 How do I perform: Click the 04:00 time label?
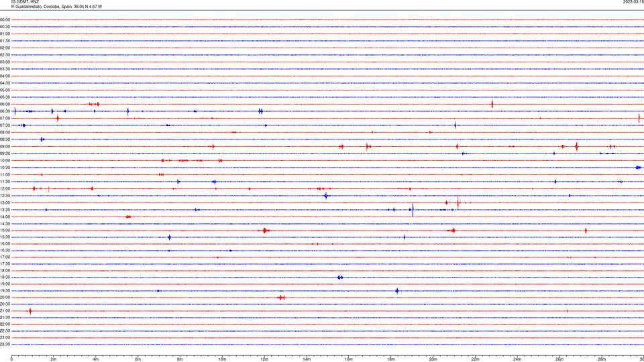point(5,76)
